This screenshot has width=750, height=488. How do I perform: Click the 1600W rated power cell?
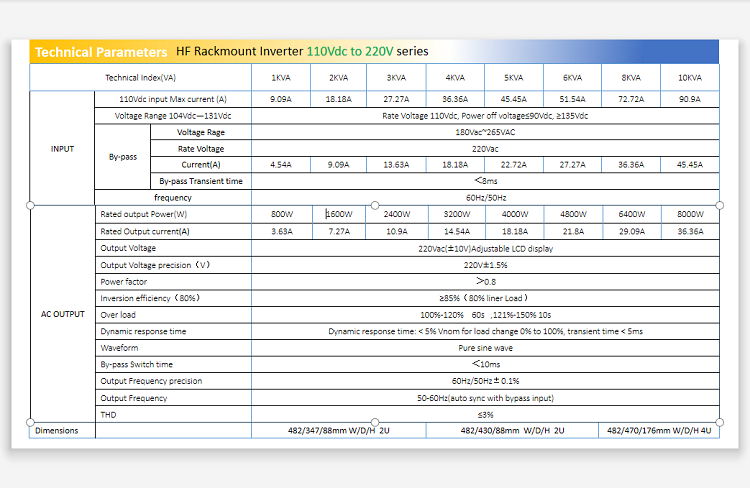click(339, 214)
